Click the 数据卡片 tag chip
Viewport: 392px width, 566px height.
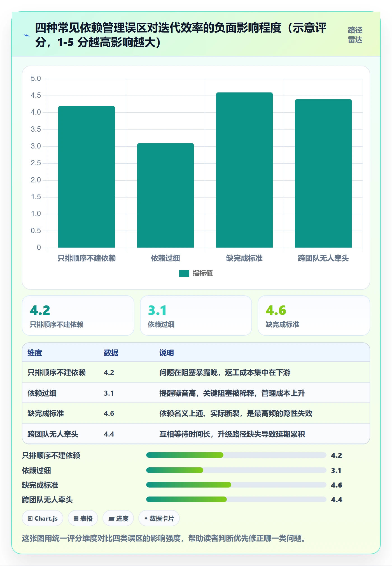click(x=159, y=518)
